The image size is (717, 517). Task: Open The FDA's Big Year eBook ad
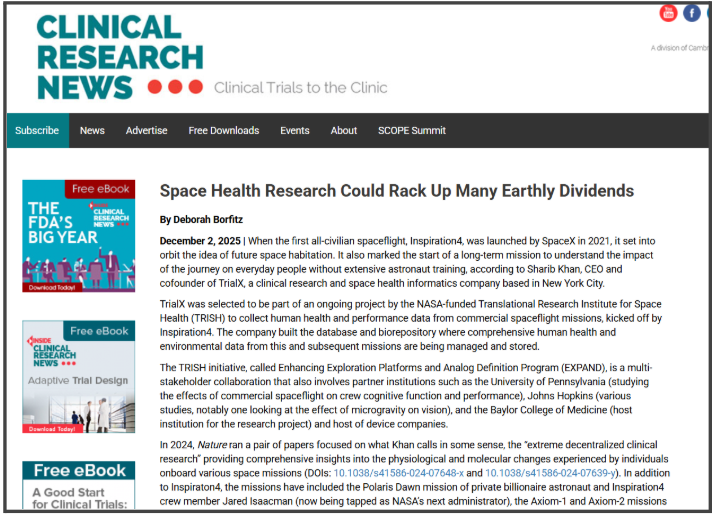click(x=78, y=235)
